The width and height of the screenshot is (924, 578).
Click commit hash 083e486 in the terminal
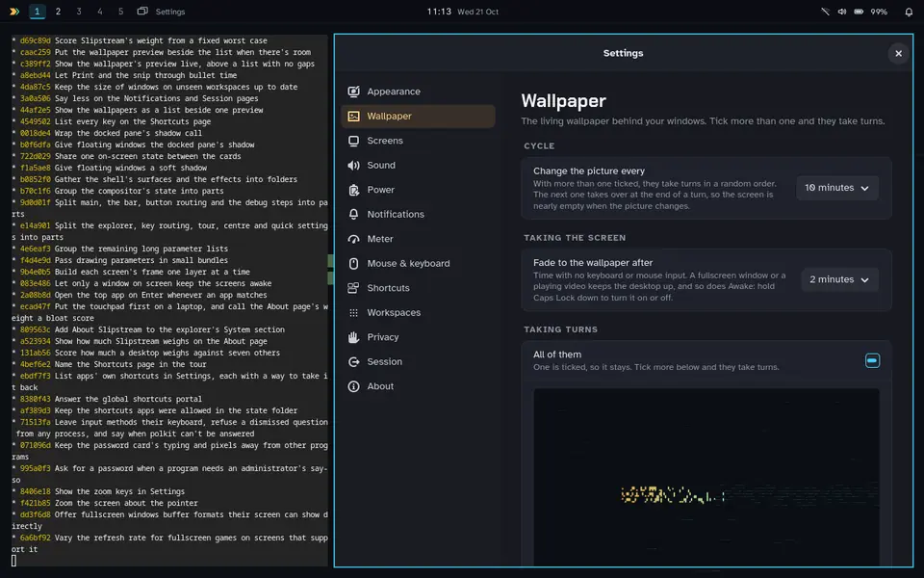(36, 283)
